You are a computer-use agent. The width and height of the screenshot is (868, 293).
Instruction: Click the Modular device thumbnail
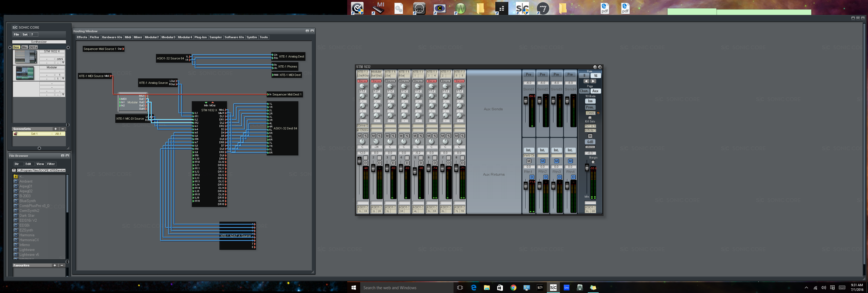point(25,73)
